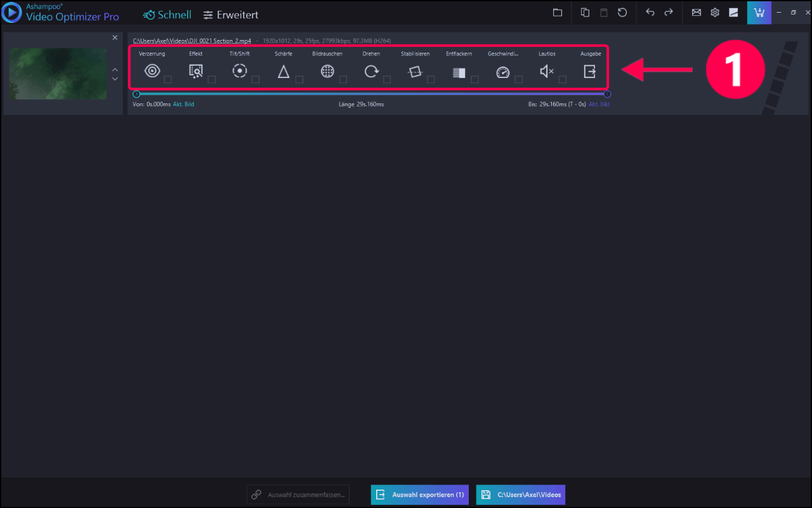Image resolution: width=812 pixels, height=508 pixels.
Task: Click the trim end handle on the timeline
Action: (607, 94)
